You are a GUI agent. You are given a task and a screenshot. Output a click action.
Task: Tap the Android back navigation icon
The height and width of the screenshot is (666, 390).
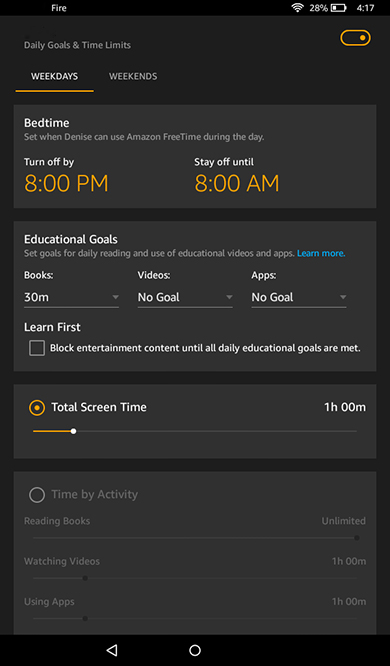pos(112,650)
